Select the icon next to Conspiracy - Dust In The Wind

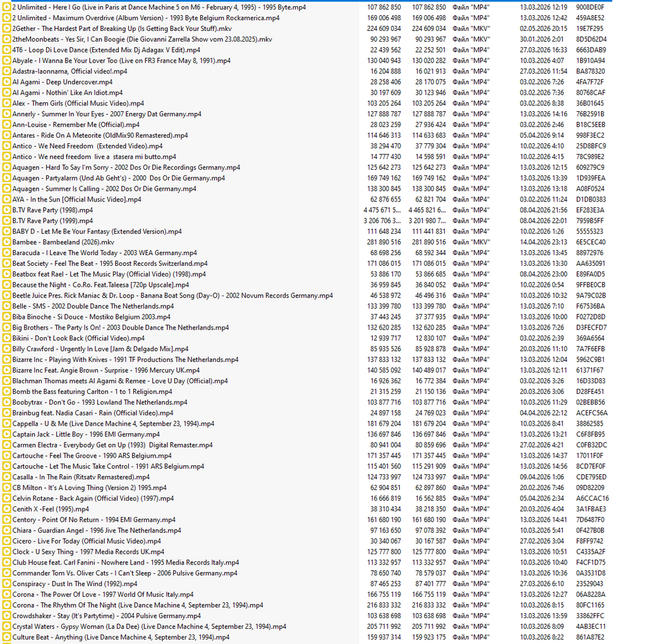(x=6, y=584)
